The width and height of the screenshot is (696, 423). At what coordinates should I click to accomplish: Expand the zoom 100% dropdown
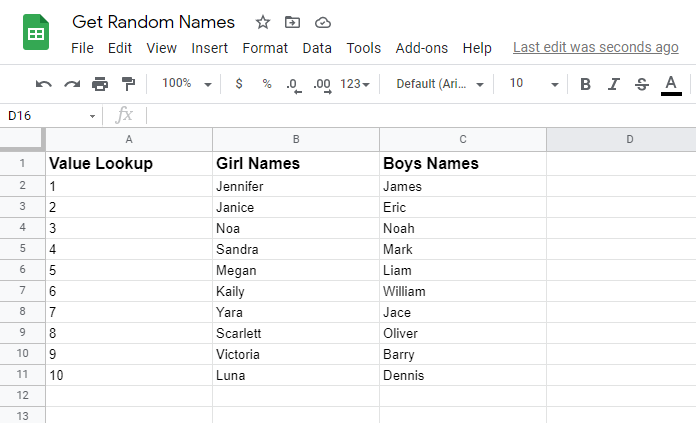187,84
